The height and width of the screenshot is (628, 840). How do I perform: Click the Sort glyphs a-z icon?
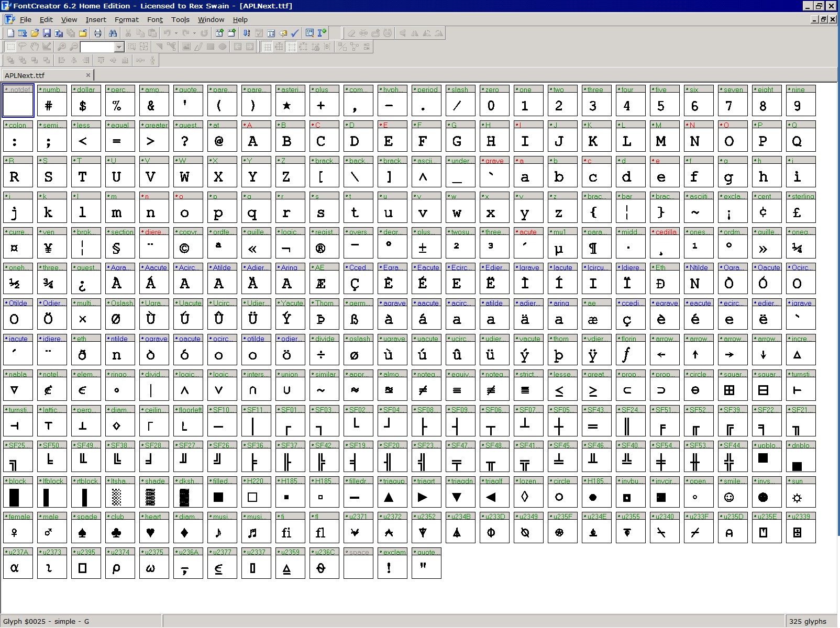(x=247, y=33)
